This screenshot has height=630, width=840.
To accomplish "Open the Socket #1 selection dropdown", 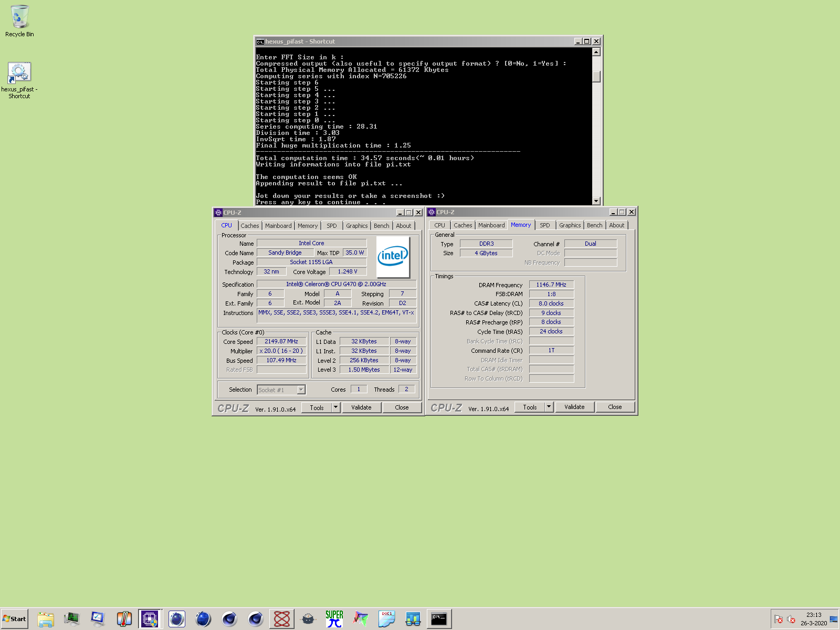I will pos(281,390).
